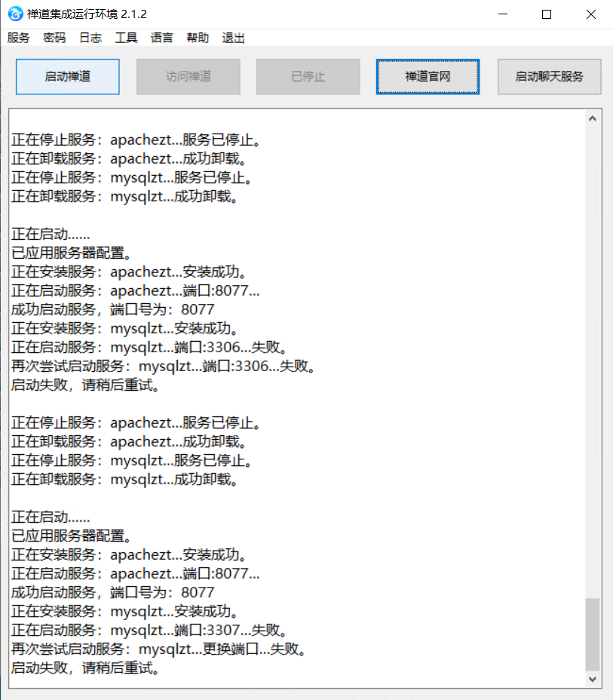
Task: Click log line '再次尝试启动服务: mysqlzt...端口:3306...失败。'
Action: coord(164,366)
